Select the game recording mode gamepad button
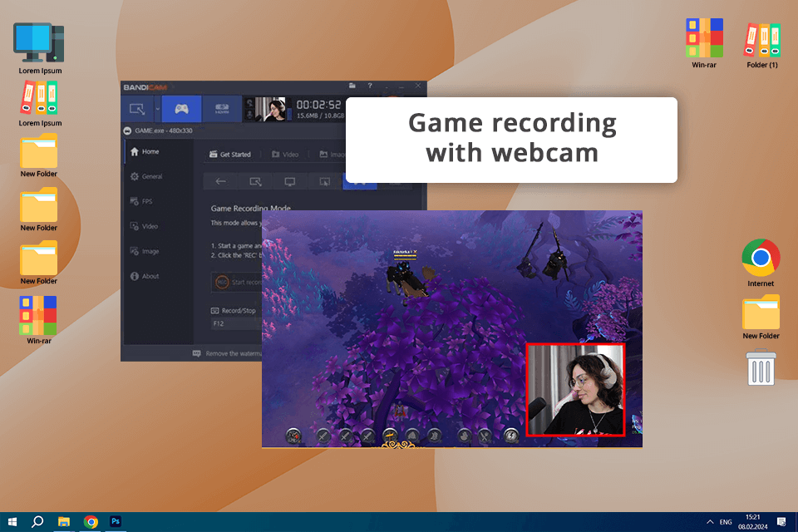The width and height of the screenshot is (798, 532). pyautogui.click(x=182, y=108)
